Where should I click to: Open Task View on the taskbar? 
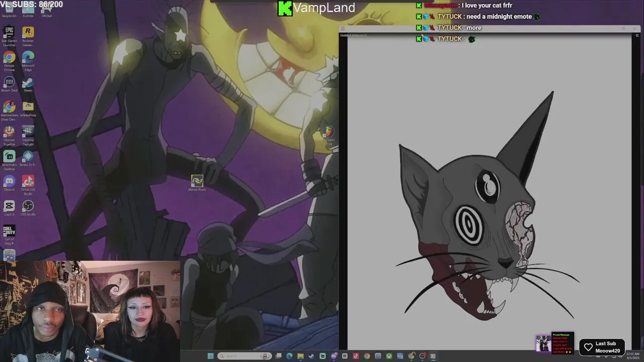coord(278,356)
